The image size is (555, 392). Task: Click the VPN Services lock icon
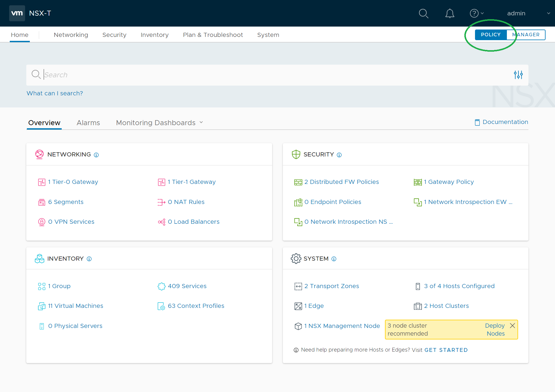point(42,222)
